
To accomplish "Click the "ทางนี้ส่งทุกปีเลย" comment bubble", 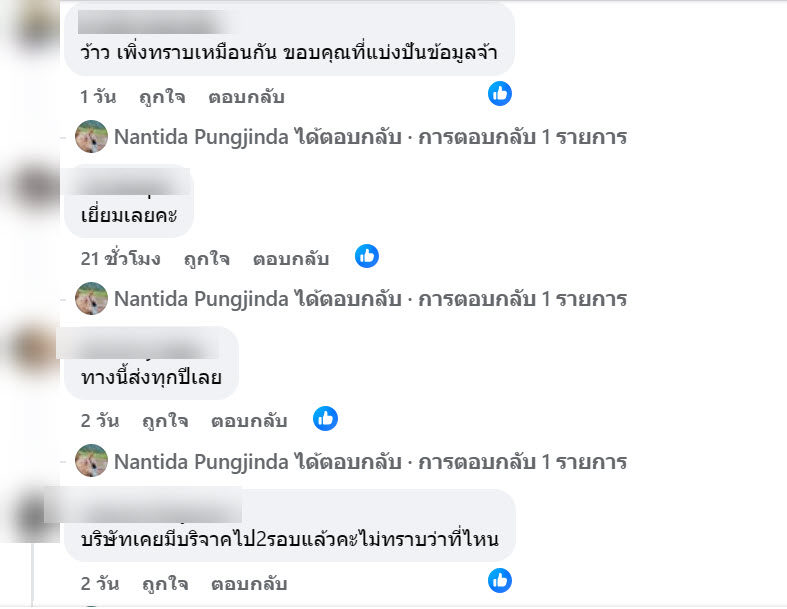I will (151, 378).
